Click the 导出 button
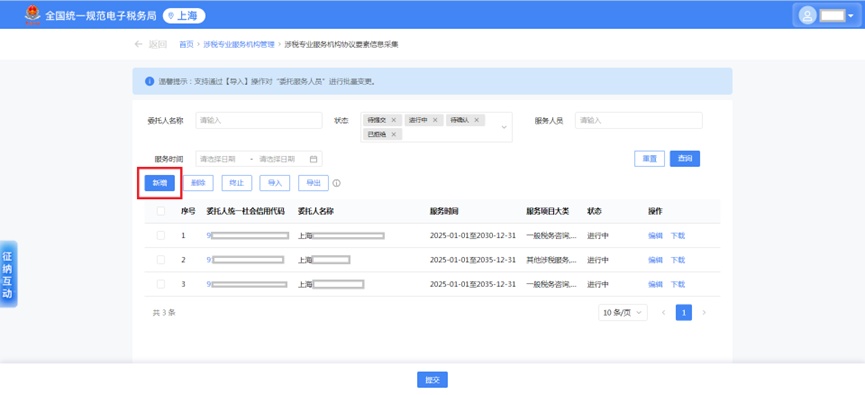Screen dimensions: 865x395 coord(313,183)
